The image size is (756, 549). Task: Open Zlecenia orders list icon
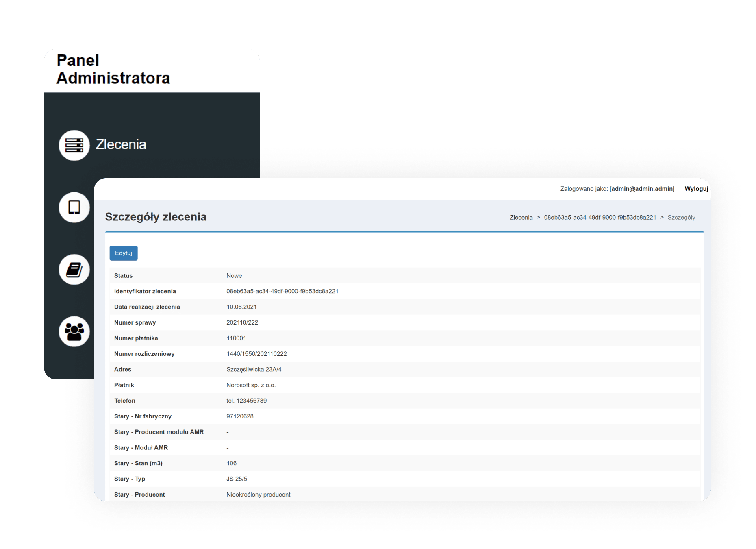(x=74, y=145)
